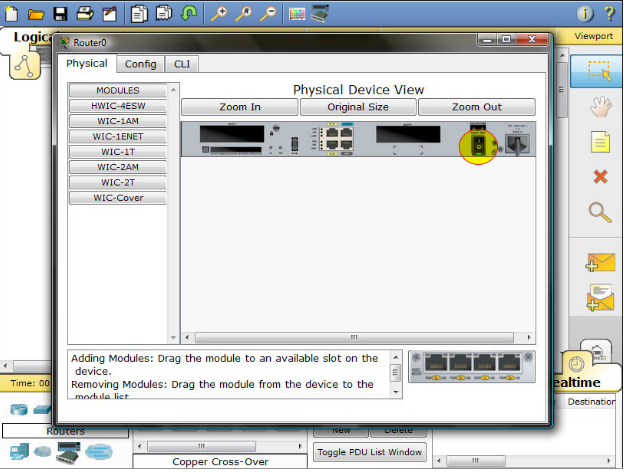Click the Zoom In button
Image resolution: width=624 pixels, height=472 pixels.
click(x=240, y=107)
